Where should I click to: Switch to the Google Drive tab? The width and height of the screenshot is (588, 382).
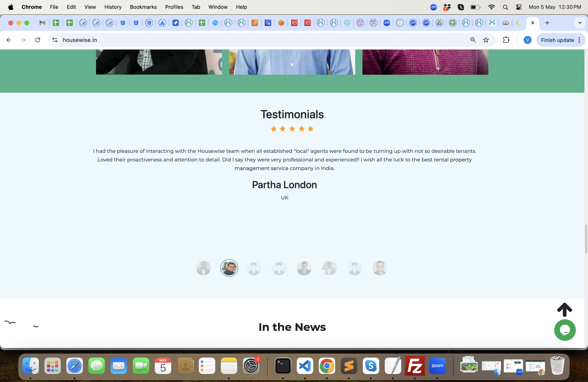point(440,23)
